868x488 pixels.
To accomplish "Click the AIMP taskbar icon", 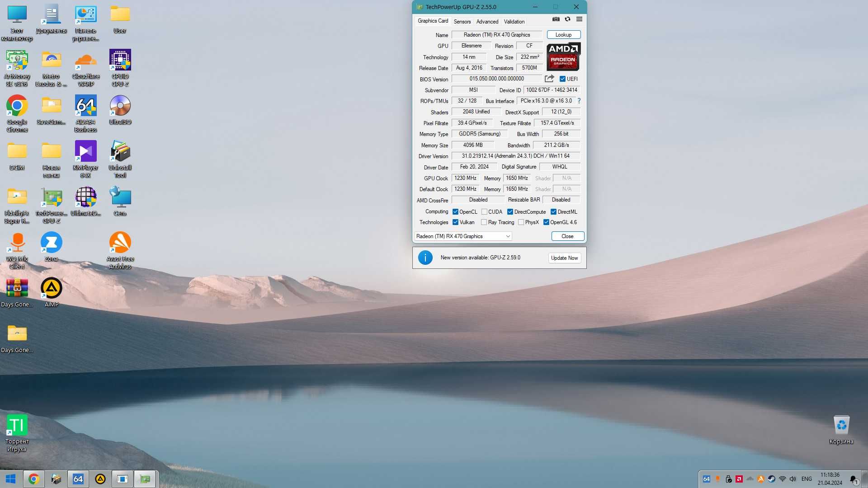I will (x=100, y=479).
